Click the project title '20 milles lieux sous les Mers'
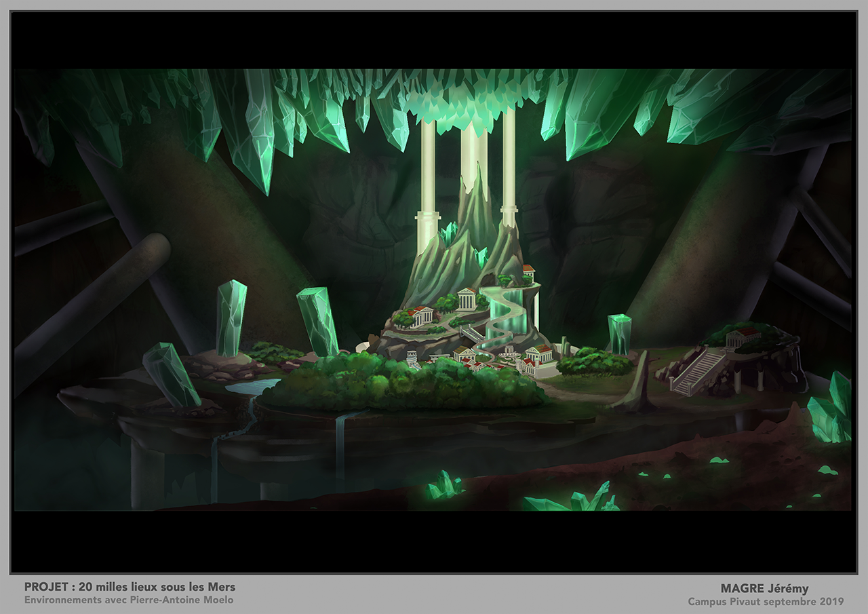868x614 pixels. click(x=157, y=587)
